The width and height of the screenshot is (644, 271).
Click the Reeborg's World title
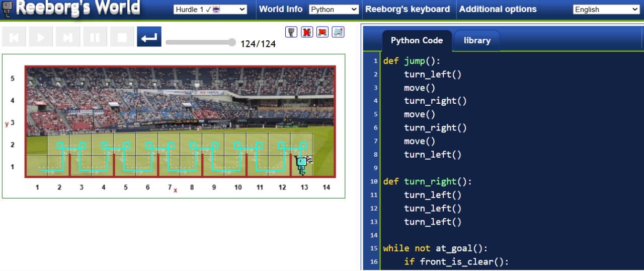click(x=78, y=9)
